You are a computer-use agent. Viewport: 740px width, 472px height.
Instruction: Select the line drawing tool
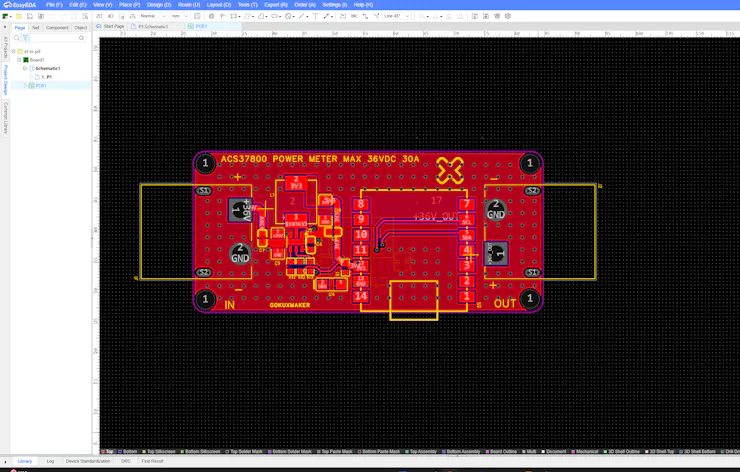pyautogui.click(x=302, y=16)
